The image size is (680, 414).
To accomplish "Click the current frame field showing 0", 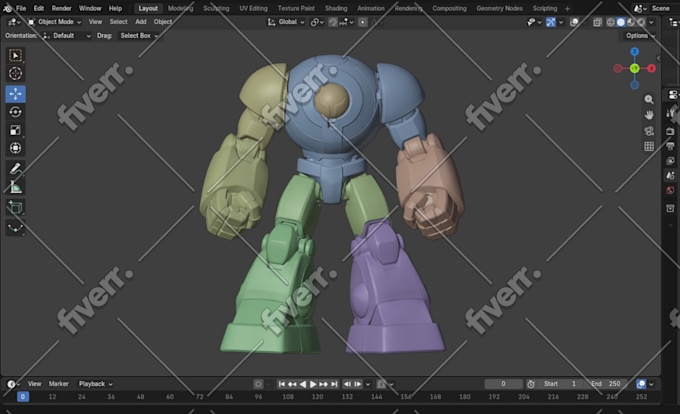I will (503, 384).
